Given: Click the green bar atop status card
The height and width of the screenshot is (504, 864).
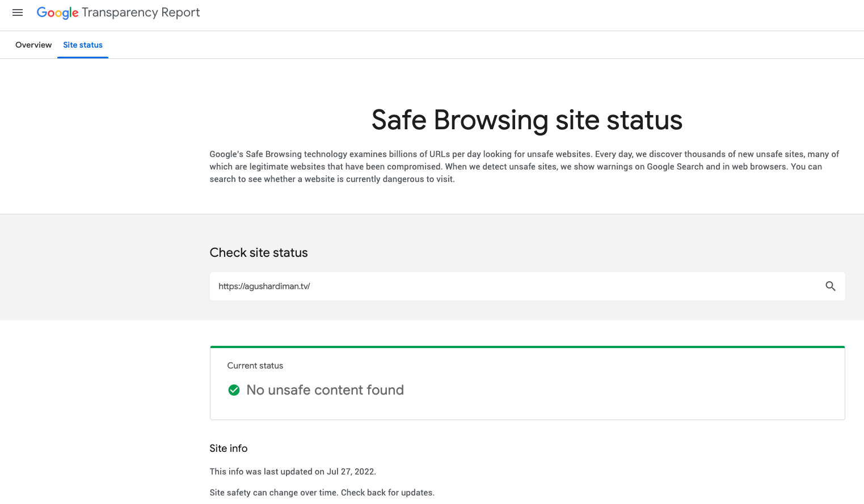Looking at the screenshot, I should pos(527,346).
